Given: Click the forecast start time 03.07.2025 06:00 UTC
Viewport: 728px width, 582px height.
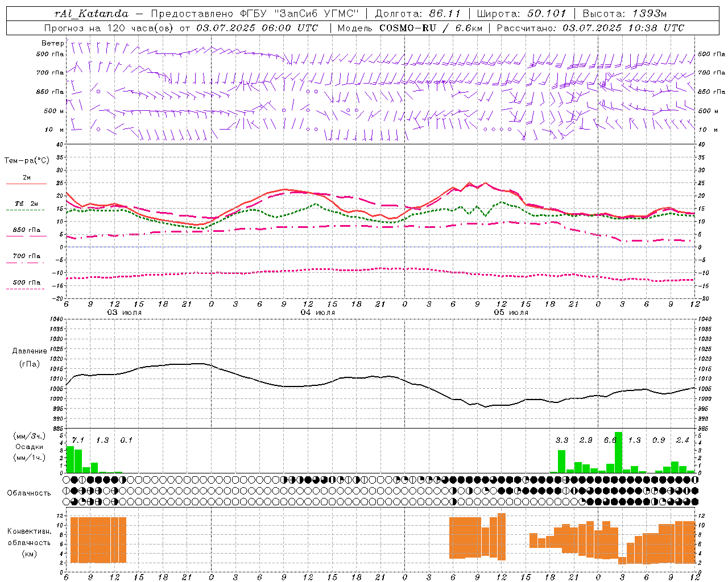Looking at the screenshot, I should click(x=257, y=28).
